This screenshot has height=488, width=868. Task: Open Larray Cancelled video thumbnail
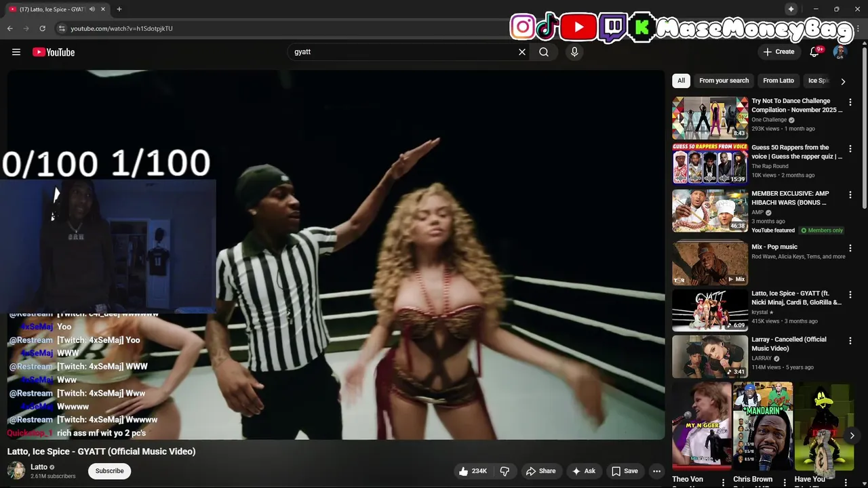pyautogui.click(x=710, y=357)
